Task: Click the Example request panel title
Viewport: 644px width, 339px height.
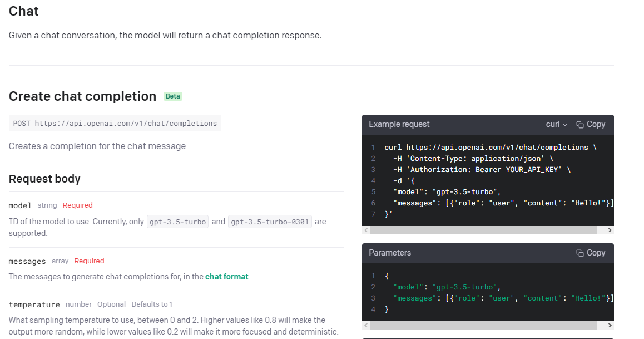Action: [399, 124]
